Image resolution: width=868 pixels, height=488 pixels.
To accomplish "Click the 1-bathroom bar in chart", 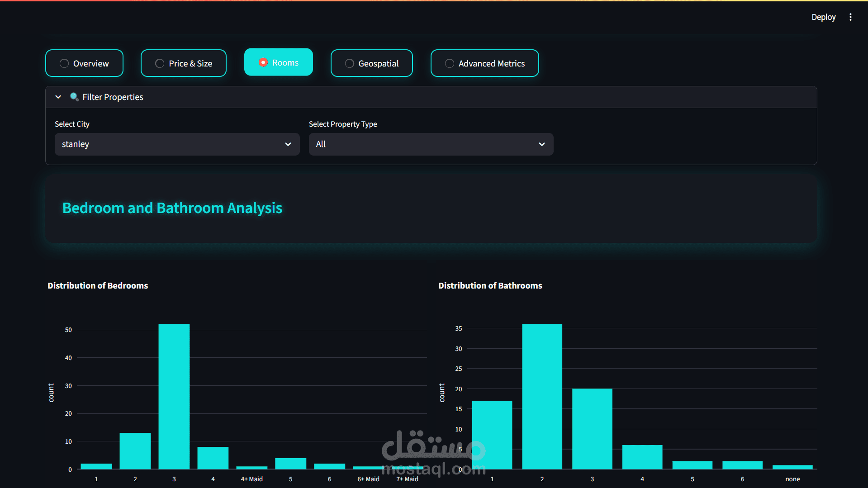I will pyautogui.click(x=492, y=435).
